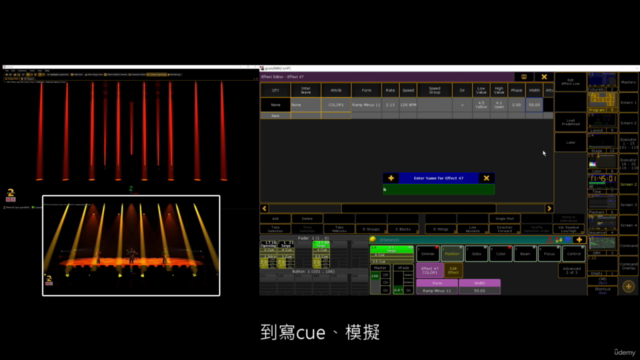Select the Focus preset type tab
This screenshot has height=360, width=640.
point(549,253)
